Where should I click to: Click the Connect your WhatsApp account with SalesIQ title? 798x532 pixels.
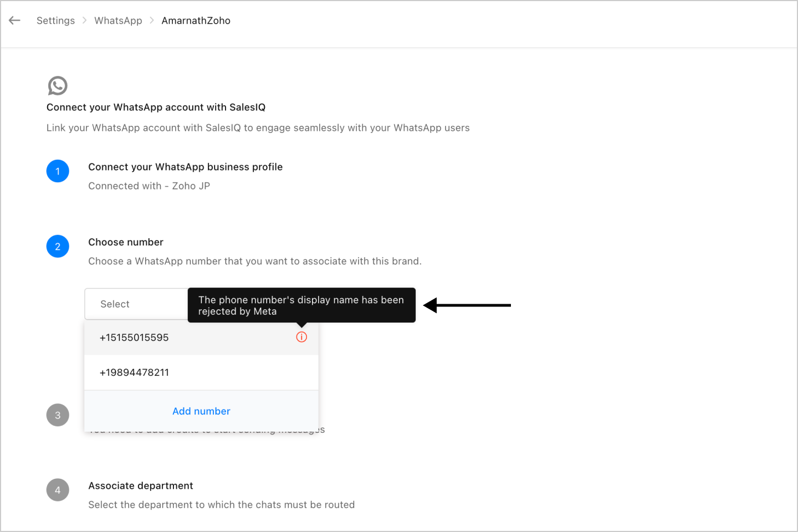[x=156, y=107]
